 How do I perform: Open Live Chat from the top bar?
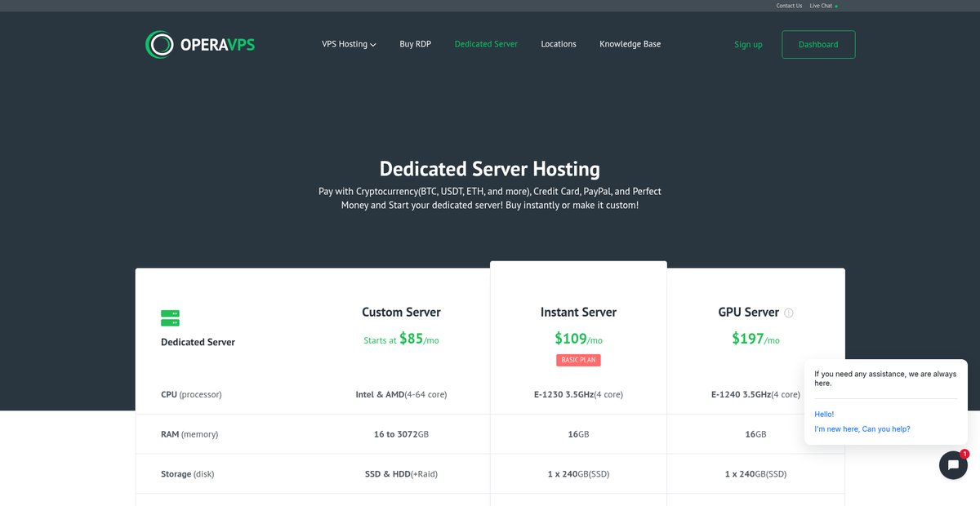coord(821,6)
